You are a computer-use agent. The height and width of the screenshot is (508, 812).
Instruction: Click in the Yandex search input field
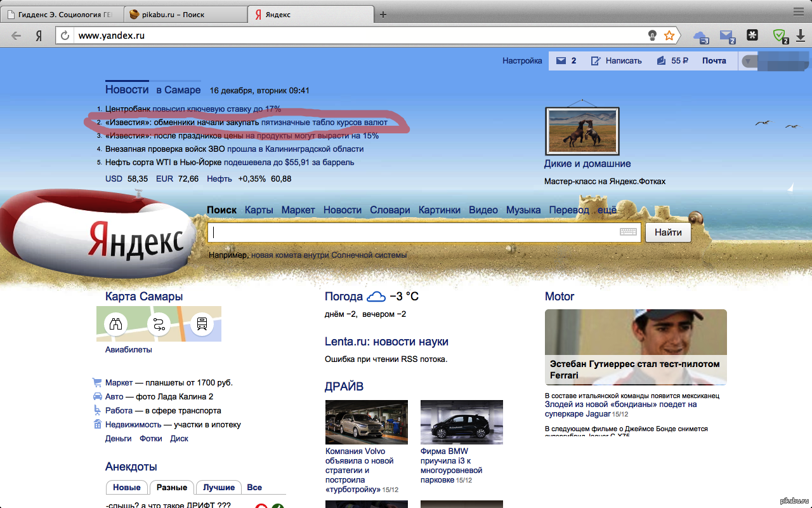point(412,232)
